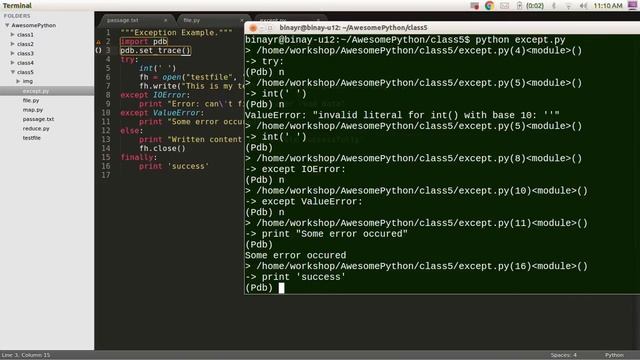This screenshot has width=640, height=360.
Task: Click the battery indicator showing (0:02)
Action: pyautogui.click(x=531, y=5)
